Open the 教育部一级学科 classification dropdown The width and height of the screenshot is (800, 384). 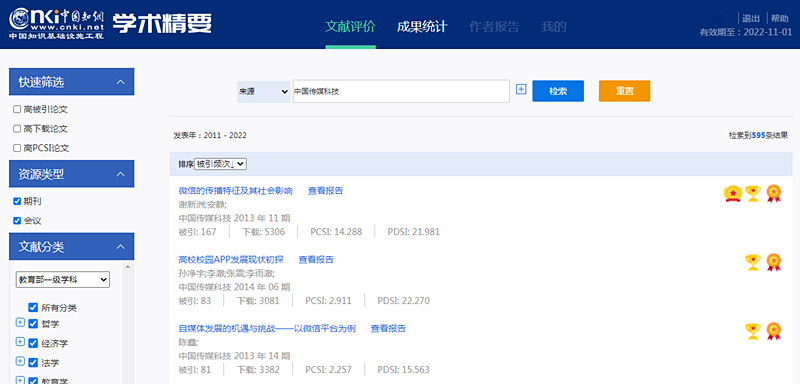point(63,279)
